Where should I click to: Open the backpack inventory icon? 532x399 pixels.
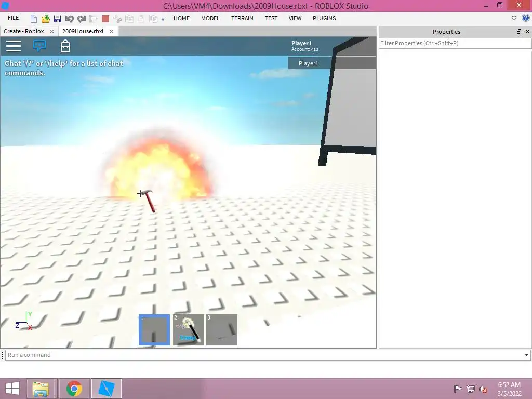[65, 46]
